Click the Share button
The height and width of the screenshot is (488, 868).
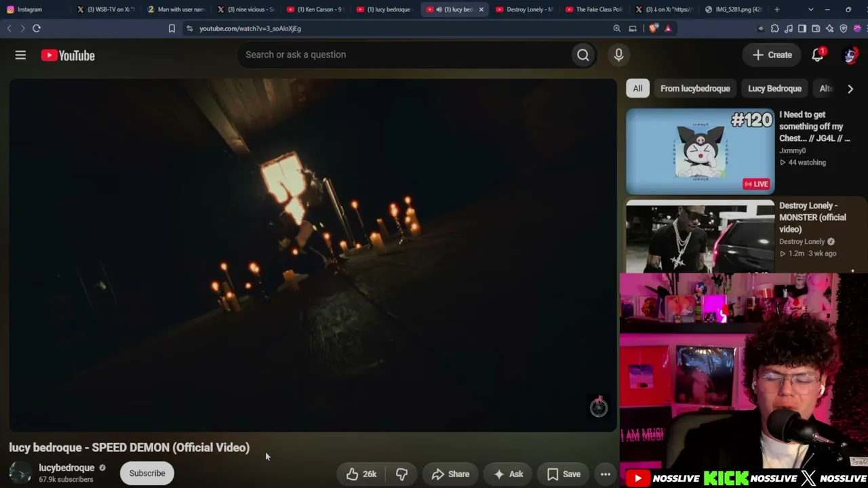point(450,474)
